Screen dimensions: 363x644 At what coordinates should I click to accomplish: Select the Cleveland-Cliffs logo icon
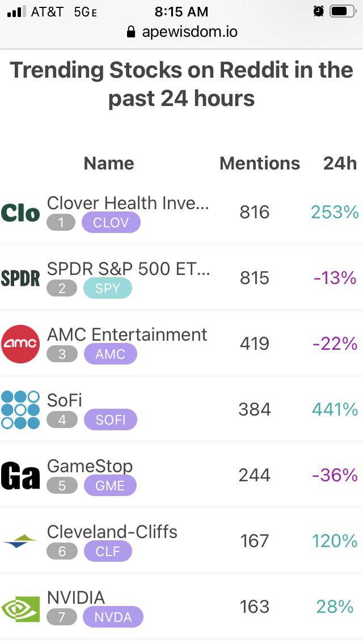[20, 540]
